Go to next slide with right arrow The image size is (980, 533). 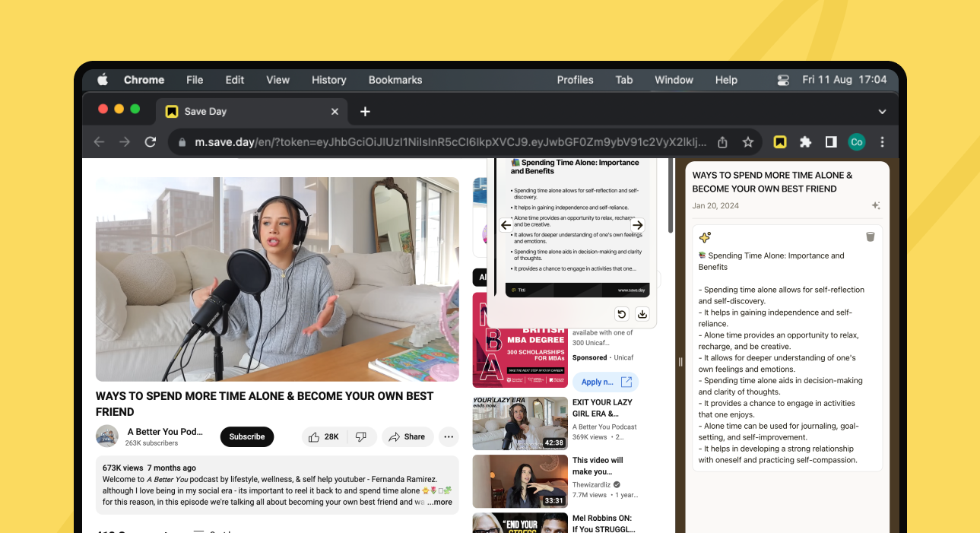point(638,225)
